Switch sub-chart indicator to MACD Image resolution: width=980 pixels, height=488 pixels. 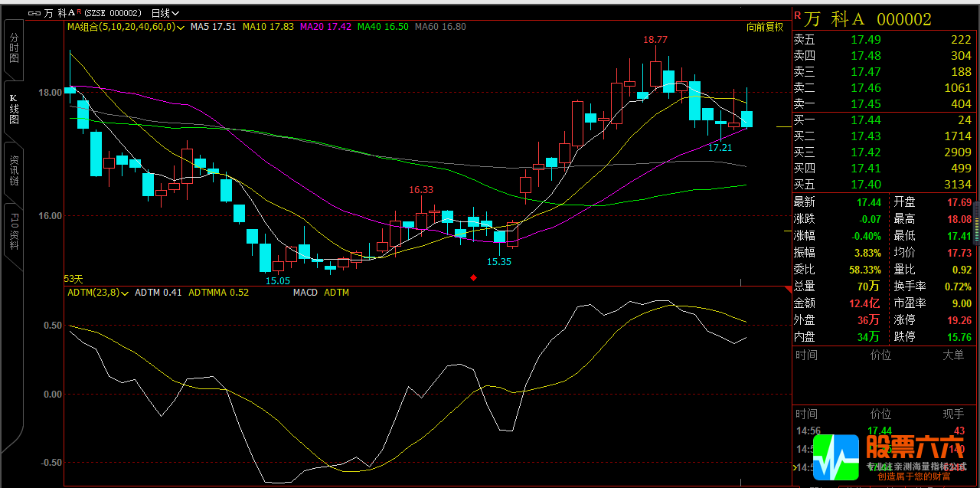click(x=305, y=293)
